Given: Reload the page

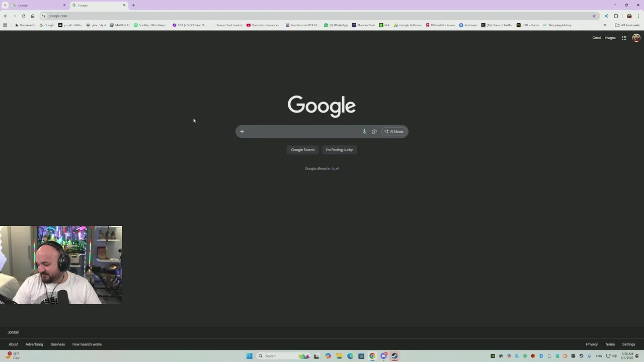Looking at the screenshot, I should pyautogui.click(x=24, y=16).
